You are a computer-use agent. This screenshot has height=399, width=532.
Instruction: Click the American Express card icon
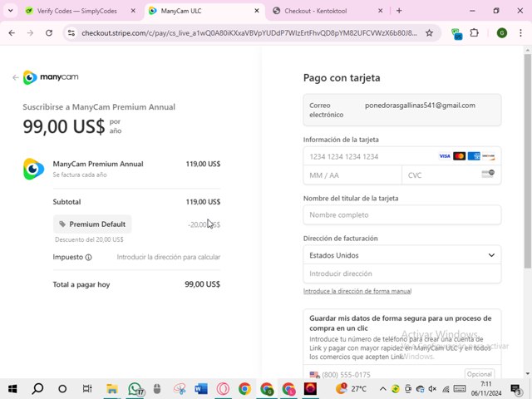click(x=474, y=156)
